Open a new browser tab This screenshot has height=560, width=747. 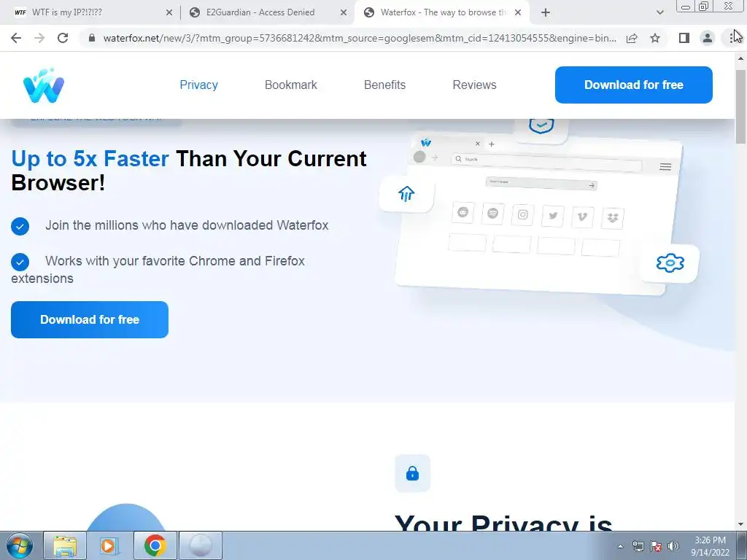click(546, 13)
